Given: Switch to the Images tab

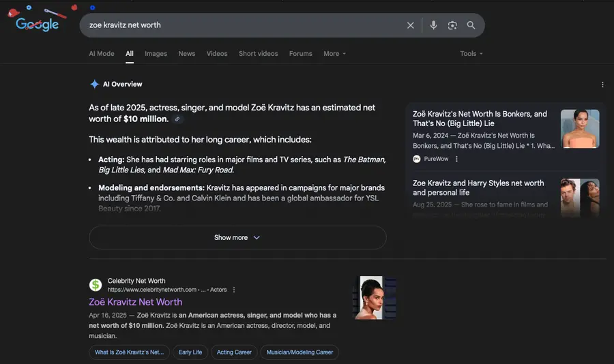Looking at the screenshot, I should [156, 54].
